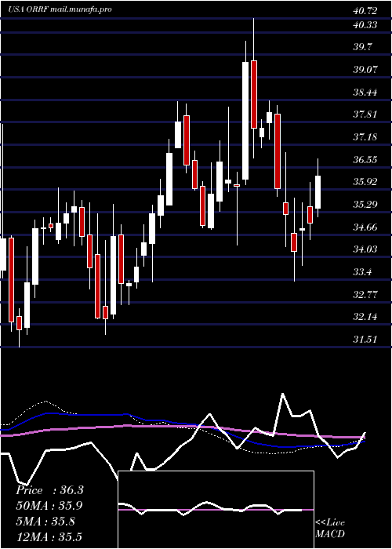
Task: Click the '<<Live MACD' label
Action: coord(330,529)
